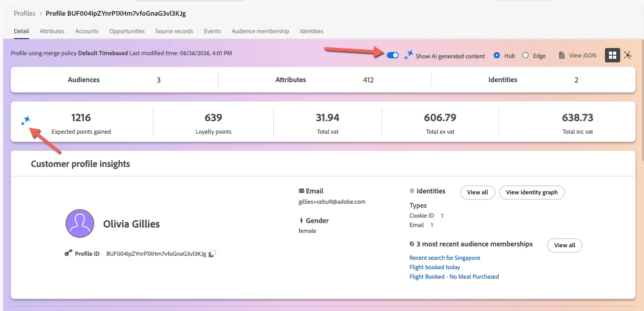Open the Audience membership tab
This screenshot has height=311, width=644.
coord(260,31)
